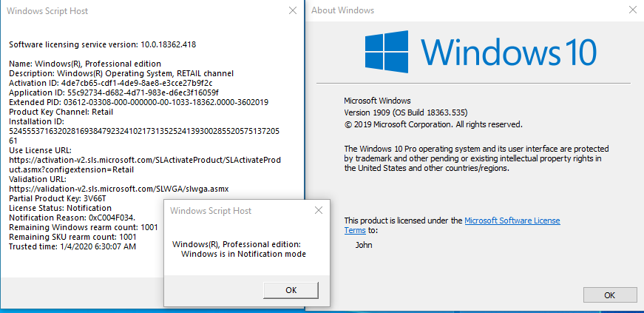Click the Extended PID line
Image resolution: width=644 pixels, height=313 pixels.
[x=139, y=102]
